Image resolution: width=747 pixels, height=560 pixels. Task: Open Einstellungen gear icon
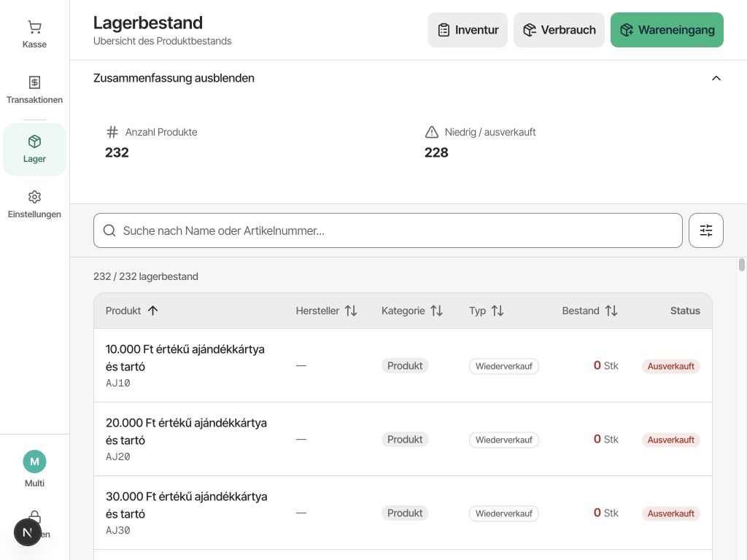point(34,197)
